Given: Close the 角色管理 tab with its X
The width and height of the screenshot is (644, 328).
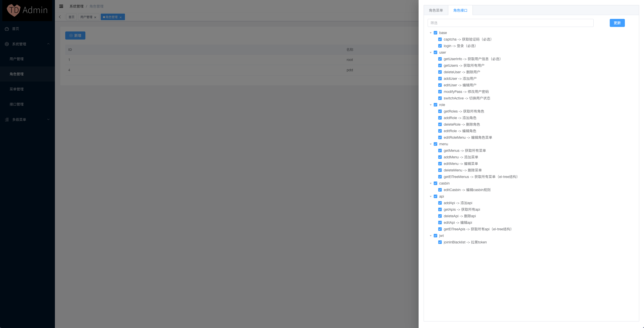Looking at the screenshot, I should click(121, 17).
